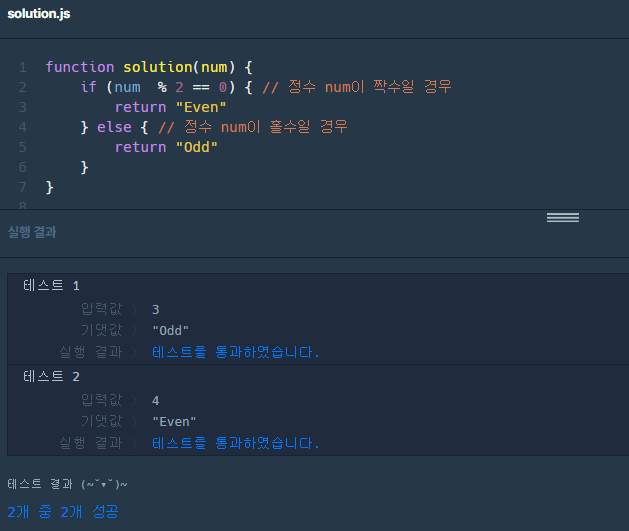Click input value 3 of test 1
Screen dimensions: 629x531
click(x=156, y=310)
